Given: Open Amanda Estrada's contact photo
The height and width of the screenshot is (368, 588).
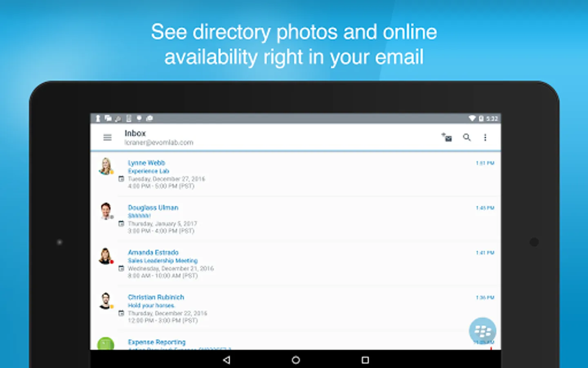Looking at the screenshot, I should (x=106, y=256).
